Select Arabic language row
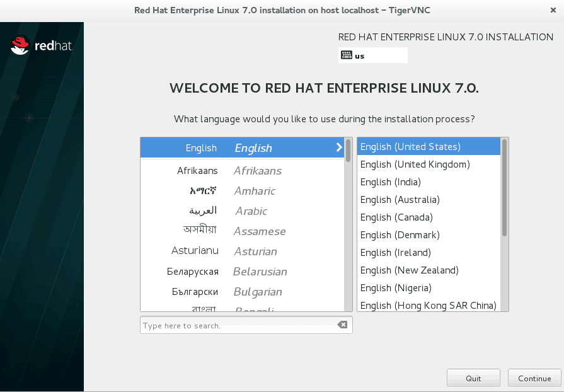Viewport: 564px width, 392px height. click(x=242, y=210)
